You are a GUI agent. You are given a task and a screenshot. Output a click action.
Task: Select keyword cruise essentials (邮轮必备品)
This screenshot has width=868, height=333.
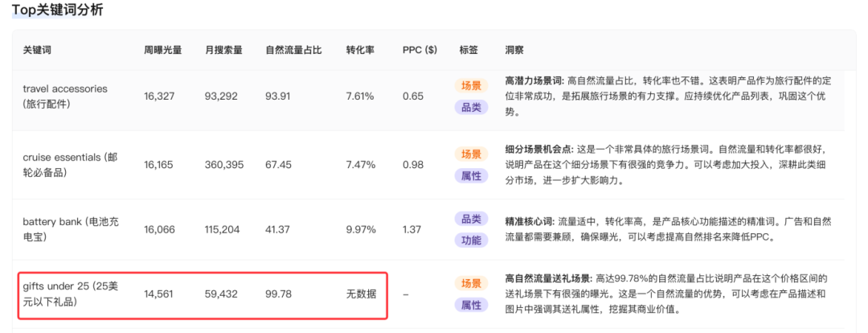(x=70, y=165)
